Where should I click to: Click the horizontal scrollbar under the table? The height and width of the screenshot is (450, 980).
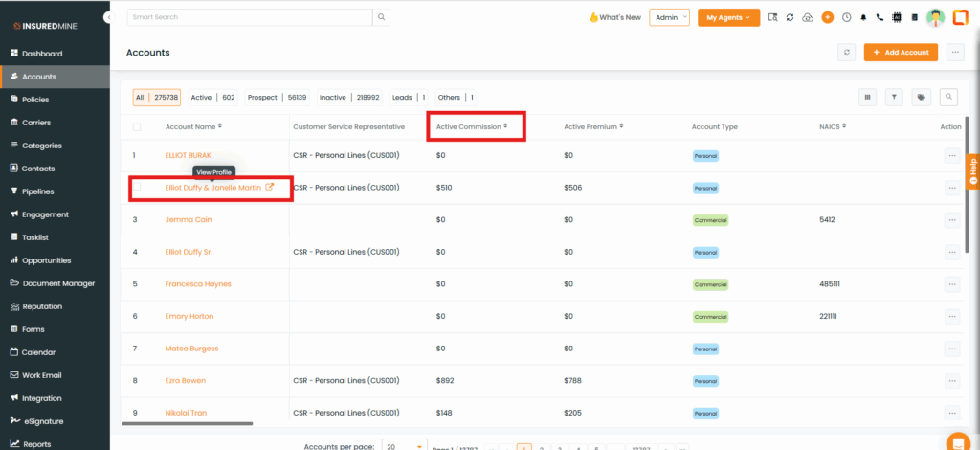(x=188, y=423)
